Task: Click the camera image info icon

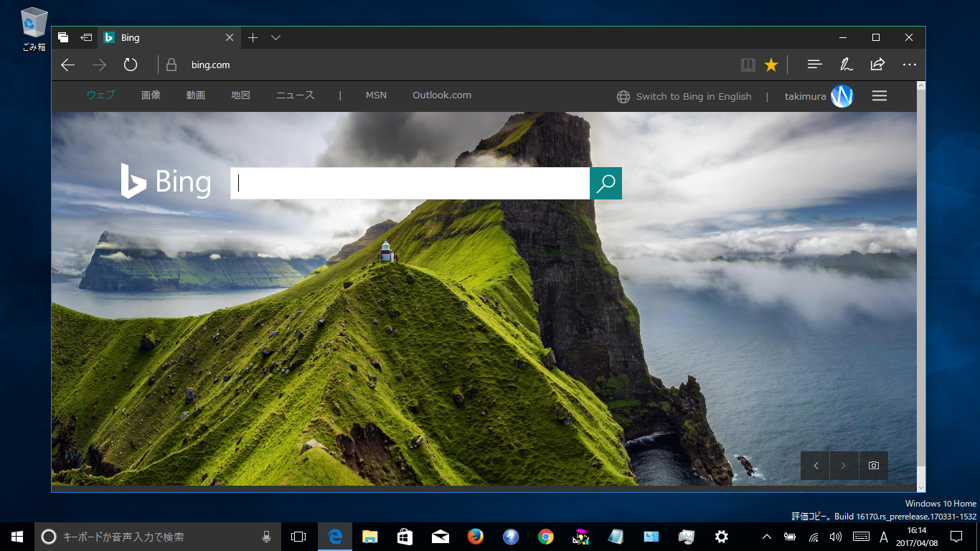Action: coord(873,466)
